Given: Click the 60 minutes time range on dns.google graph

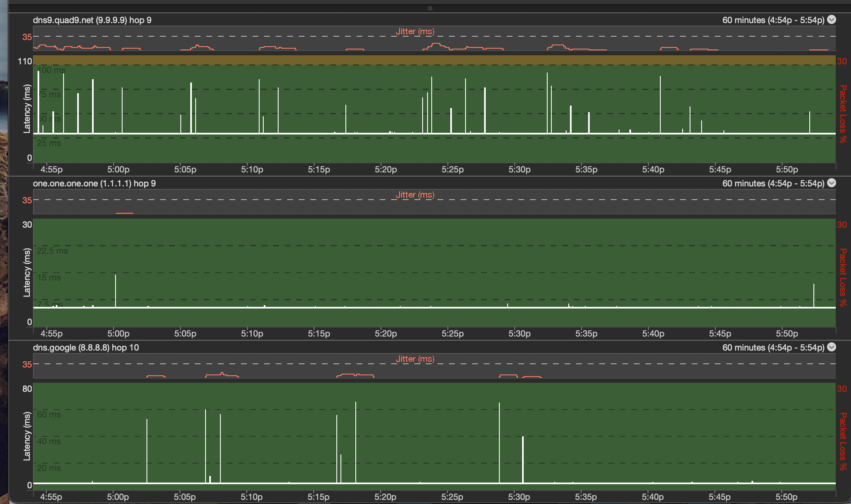Looking at the screenshot, I should tap(773, 347).
